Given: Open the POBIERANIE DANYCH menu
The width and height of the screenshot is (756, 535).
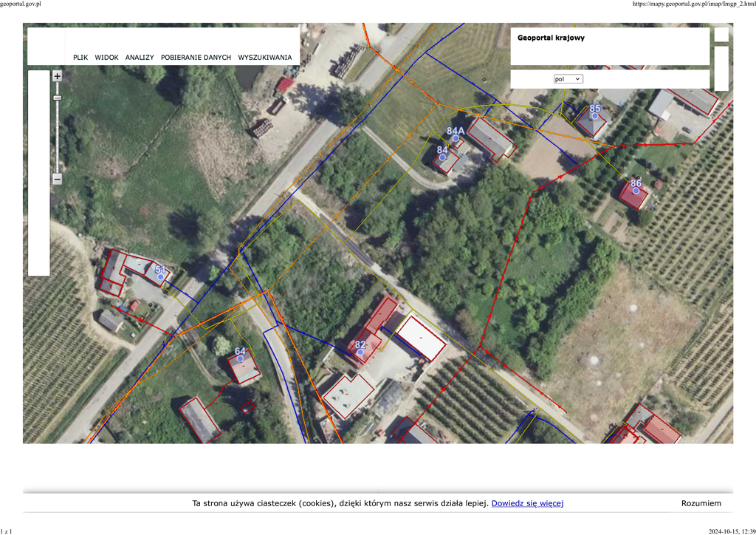Looking at the screenshot, I should [x=196, y=58].
